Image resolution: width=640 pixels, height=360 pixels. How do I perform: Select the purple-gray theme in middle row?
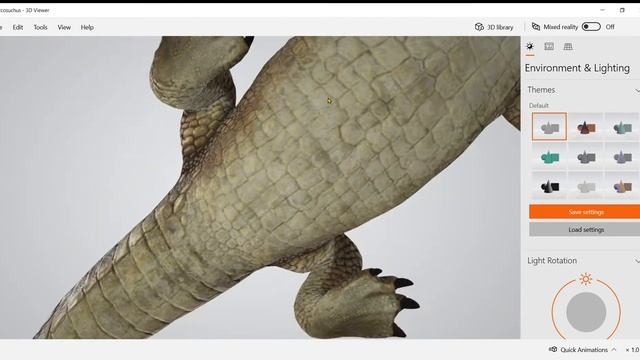(622, 156)
